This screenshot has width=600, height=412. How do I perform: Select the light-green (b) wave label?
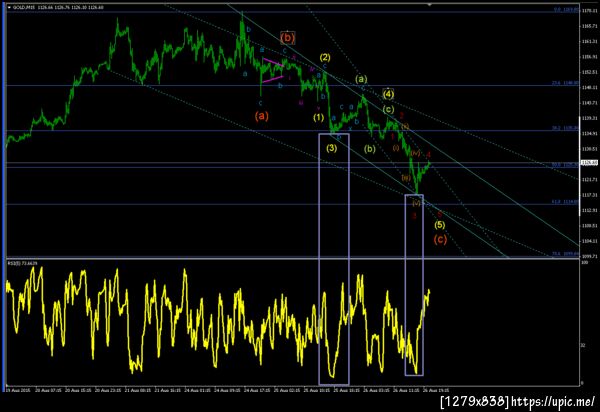369,148
